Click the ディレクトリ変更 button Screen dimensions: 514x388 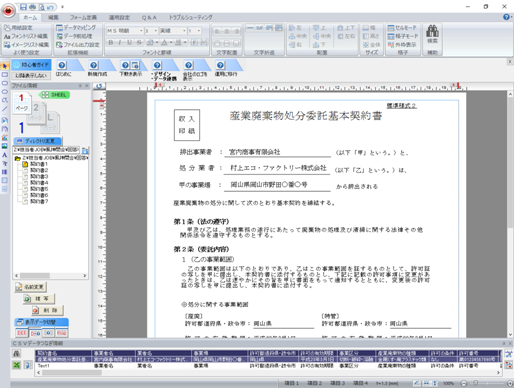point(38,141)
